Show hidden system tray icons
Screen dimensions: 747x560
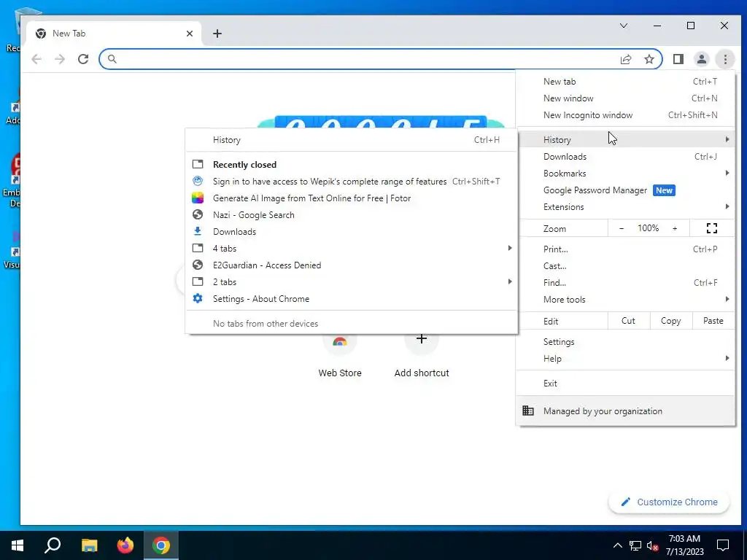617,545
